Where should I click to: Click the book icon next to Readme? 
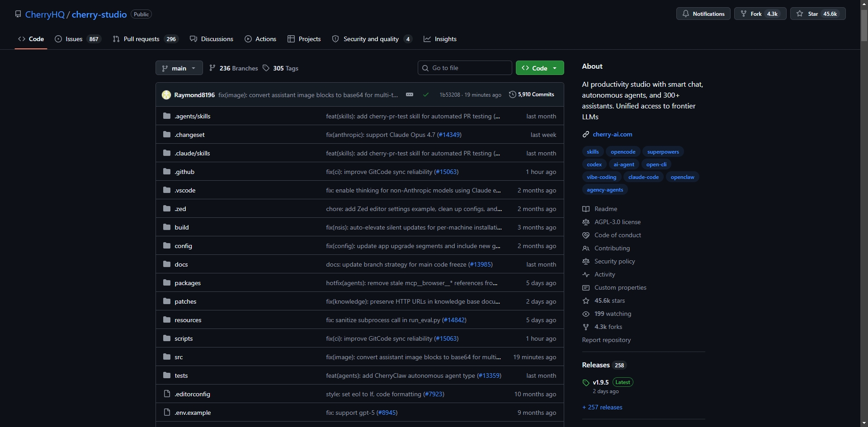tap(586, 209)
